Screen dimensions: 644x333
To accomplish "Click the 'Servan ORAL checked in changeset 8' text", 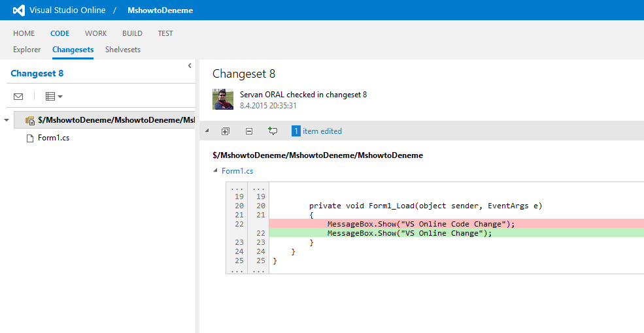I will tap(303, 95).
